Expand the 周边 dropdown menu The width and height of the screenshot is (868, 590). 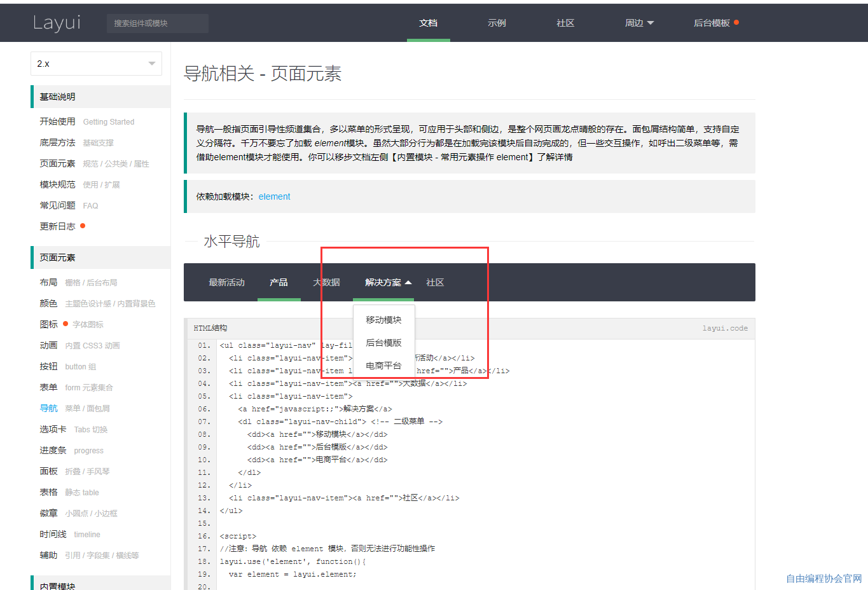639,23
